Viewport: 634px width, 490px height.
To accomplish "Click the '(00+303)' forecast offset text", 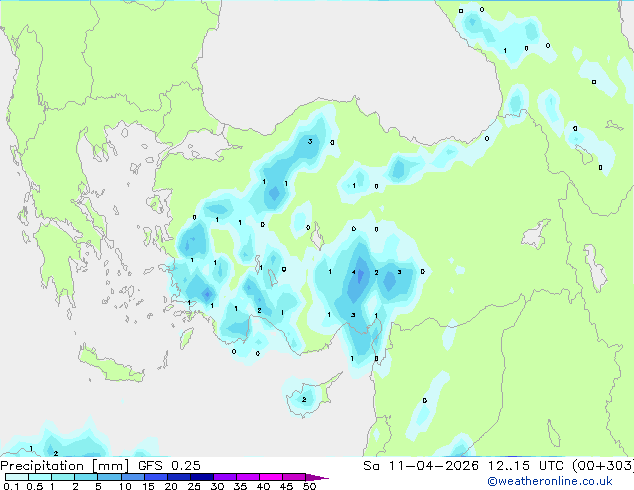I will coord(603,466).
